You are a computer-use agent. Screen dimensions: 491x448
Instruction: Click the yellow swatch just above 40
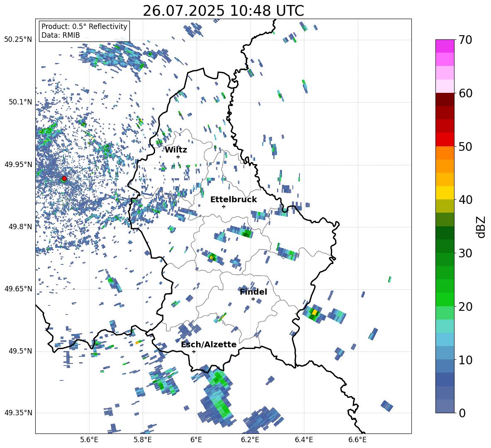[x=445, y=193]
